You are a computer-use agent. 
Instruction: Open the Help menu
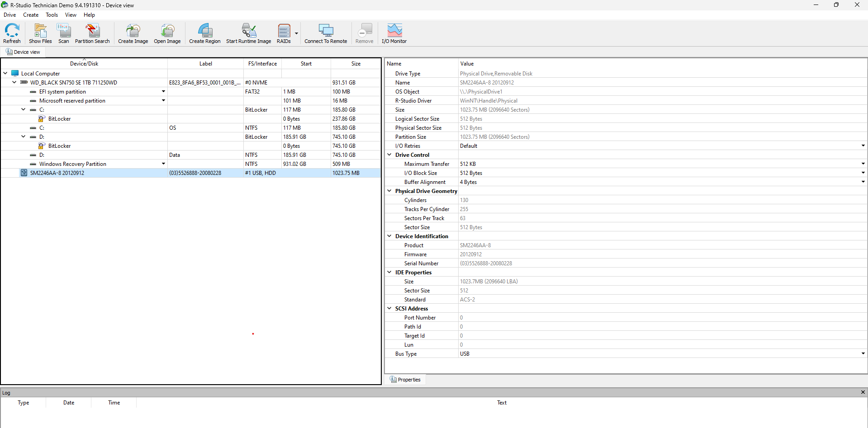[89, 15]
